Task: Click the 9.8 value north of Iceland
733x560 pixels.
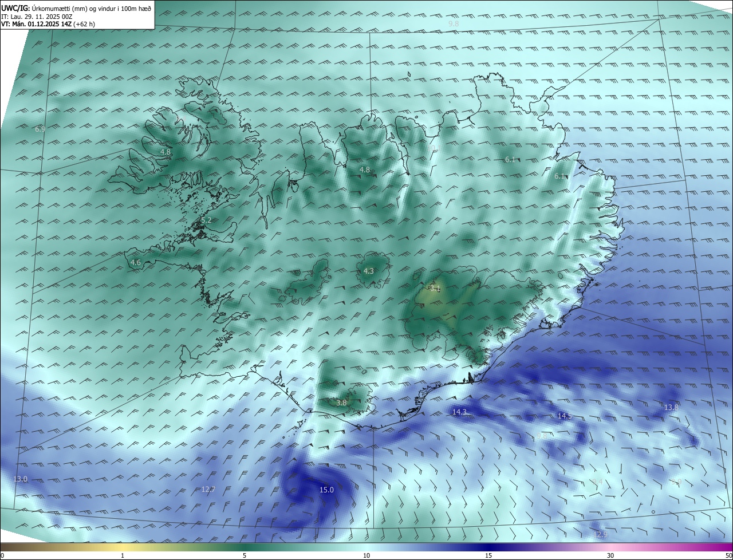Action: click(x=454, y=23)
